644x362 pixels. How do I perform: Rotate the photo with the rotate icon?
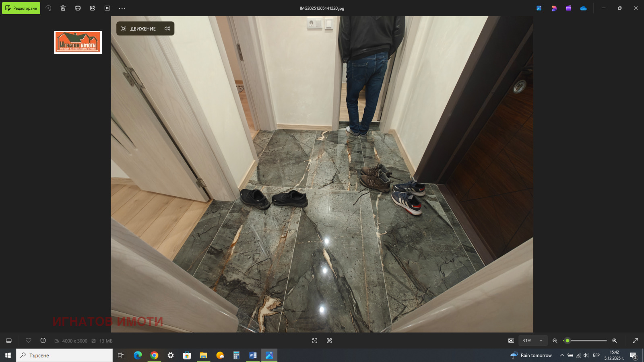pos(48,8)
